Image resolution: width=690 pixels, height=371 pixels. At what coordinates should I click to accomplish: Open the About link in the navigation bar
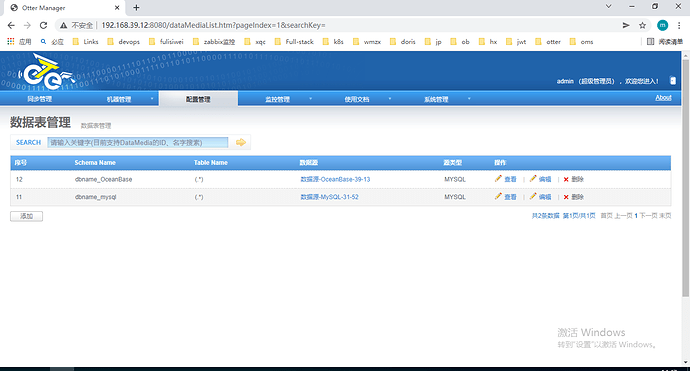pos(663,98)
